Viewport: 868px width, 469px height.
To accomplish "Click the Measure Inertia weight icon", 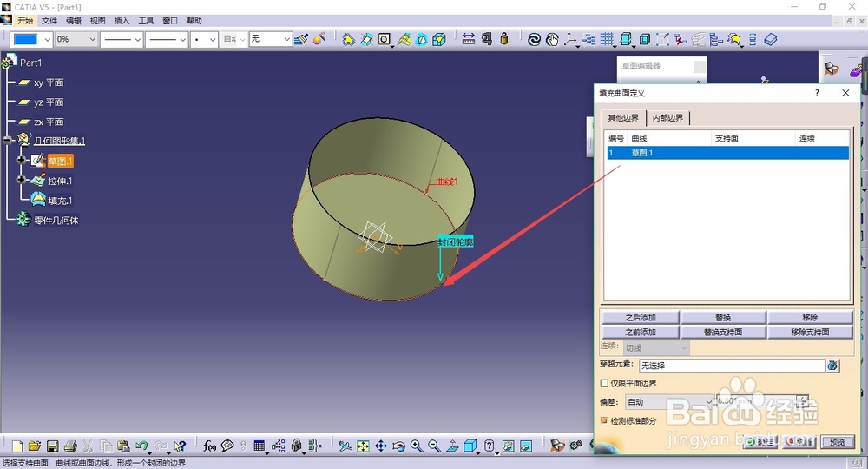I will point(504,39).
